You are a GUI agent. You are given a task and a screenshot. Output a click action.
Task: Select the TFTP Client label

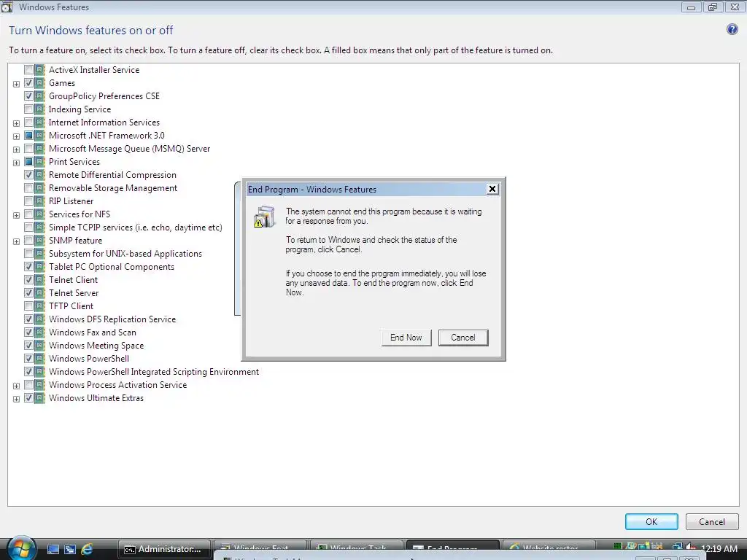[x=71, y=306]
